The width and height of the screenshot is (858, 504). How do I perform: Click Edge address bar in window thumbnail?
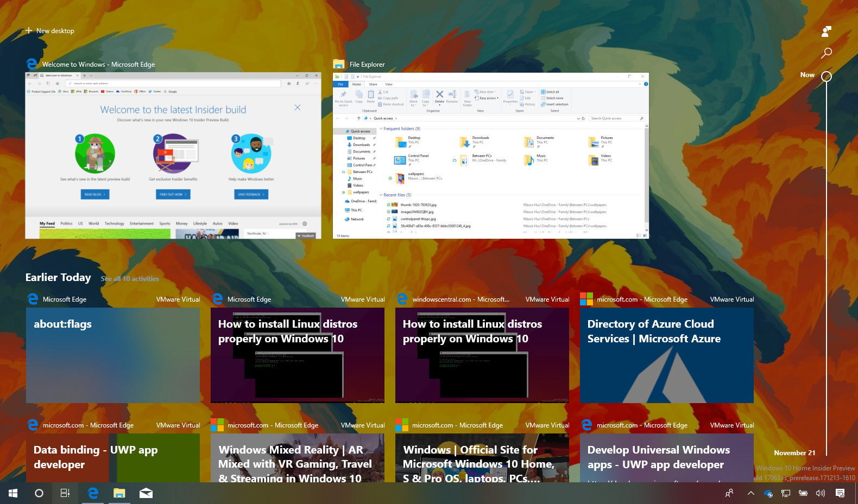pos(173,84)
